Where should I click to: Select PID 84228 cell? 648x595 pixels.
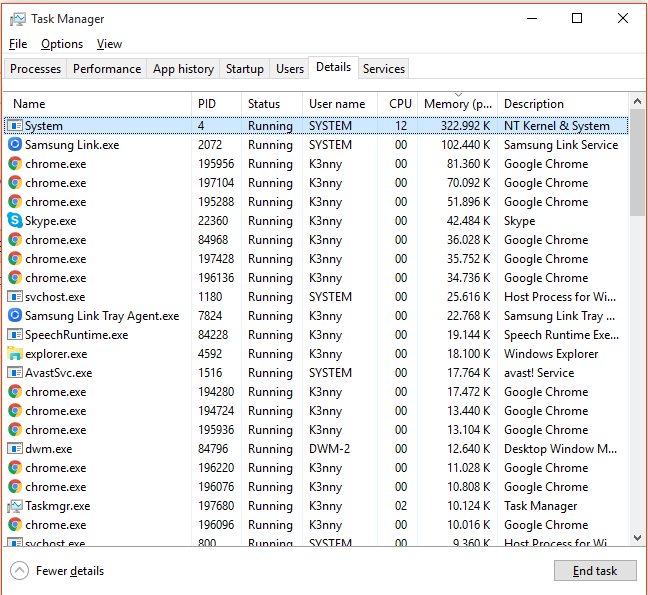click(213, 335)
